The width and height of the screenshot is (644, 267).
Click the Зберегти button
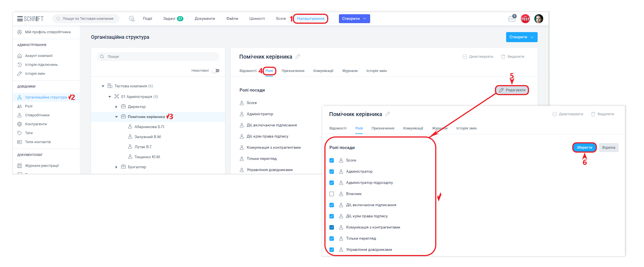click(x=584, y=148)
